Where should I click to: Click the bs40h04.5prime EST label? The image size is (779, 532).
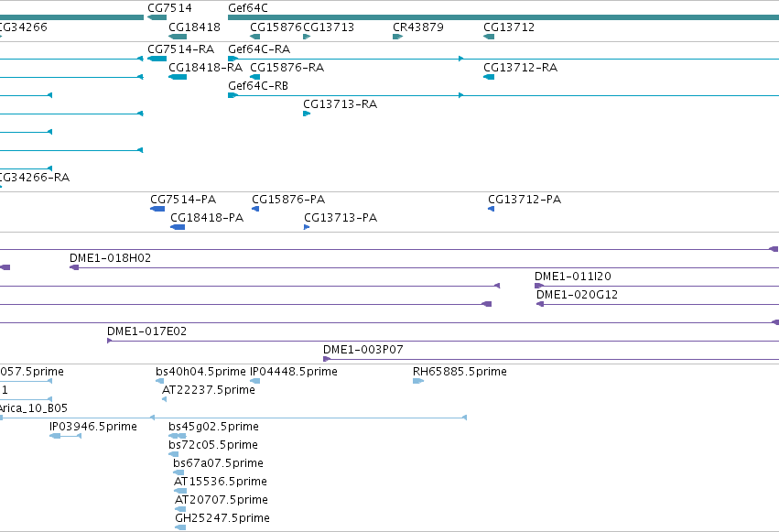200,372
